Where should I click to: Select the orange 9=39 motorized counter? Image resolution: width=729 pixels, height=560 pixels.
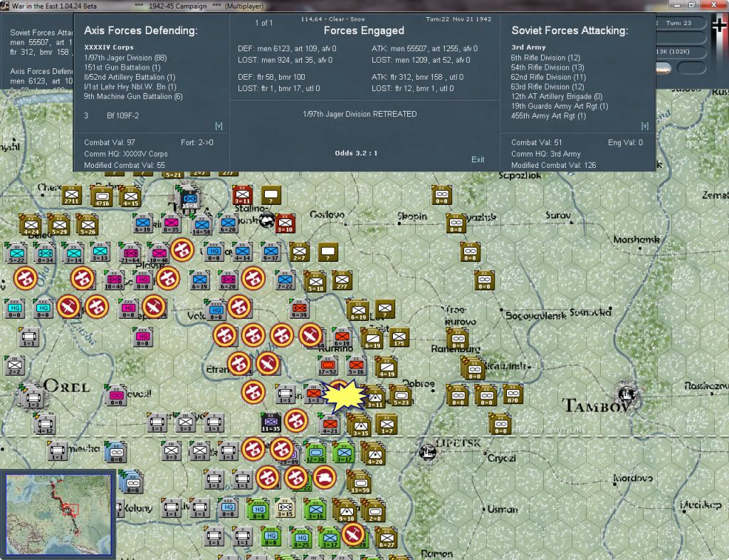point(299,309)
